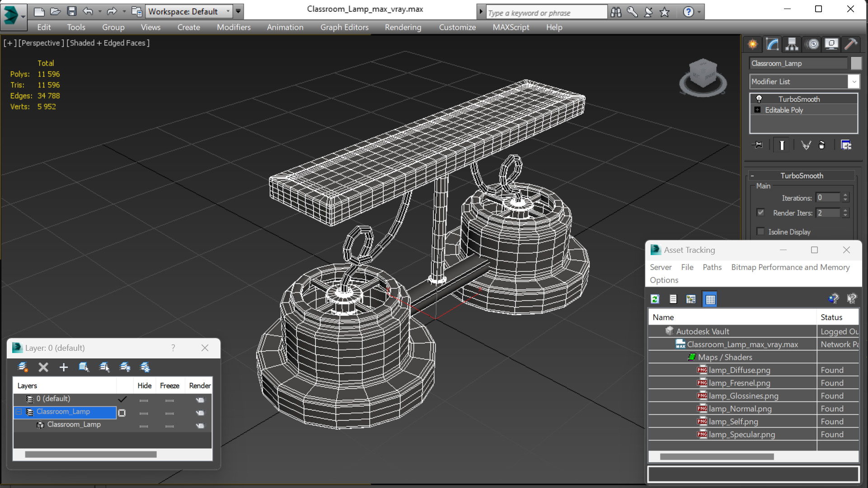868x488 pixels.
Task: Delete highlighted layer with X icon
Action: point(43,367)
